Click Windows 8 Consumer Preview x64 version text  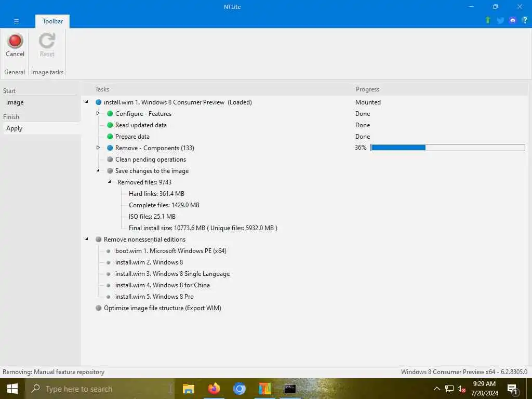(x=464, y=372)
